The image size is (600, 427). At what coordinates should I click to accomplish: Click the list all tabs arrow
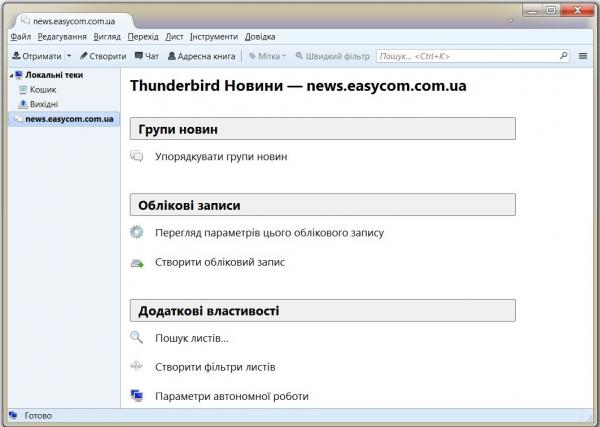[510, 21]
